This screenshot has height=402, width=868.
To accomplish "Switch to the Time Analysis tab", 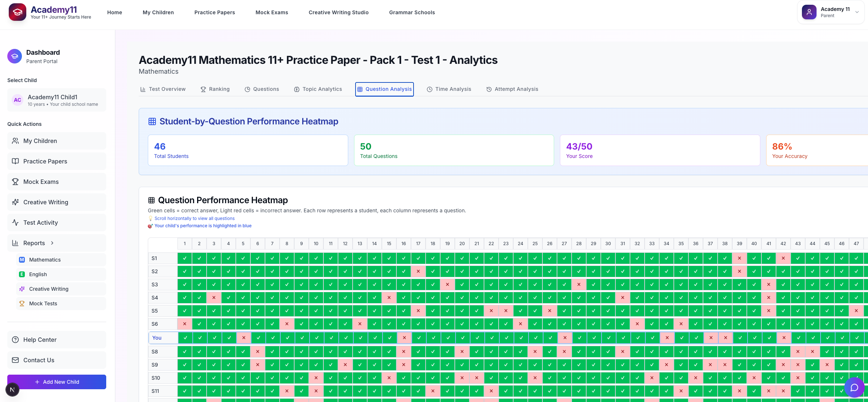I will point(449,89).
